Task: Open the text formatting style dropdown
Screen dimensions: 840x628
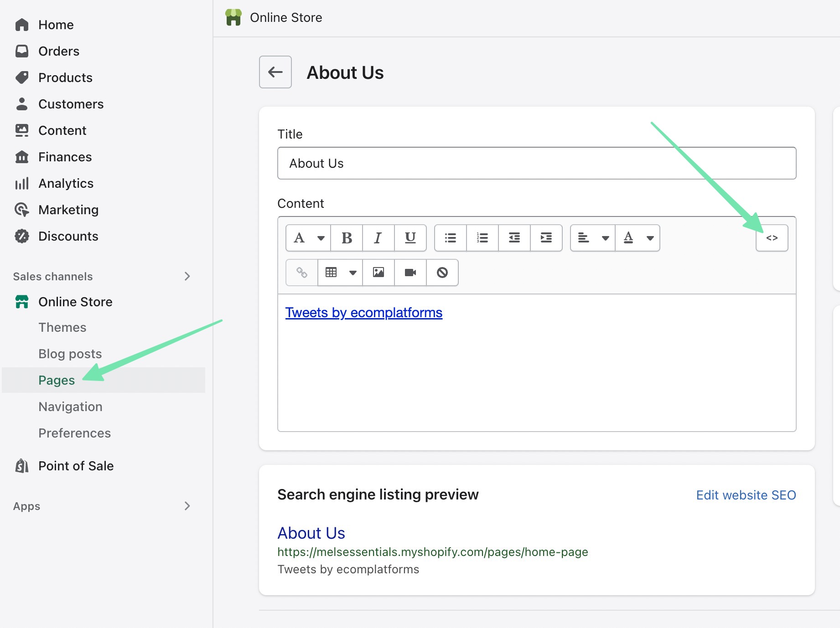Action: tap(308, 238)
